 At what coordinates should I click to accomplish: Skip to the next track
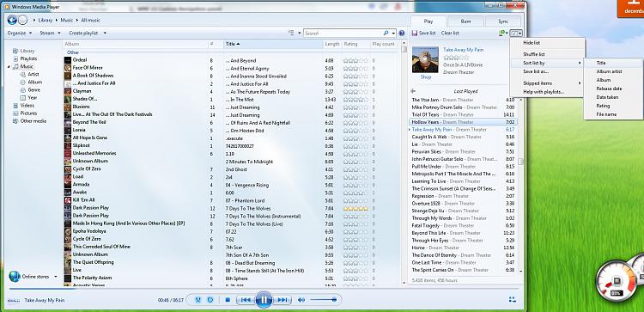[283, 300]
